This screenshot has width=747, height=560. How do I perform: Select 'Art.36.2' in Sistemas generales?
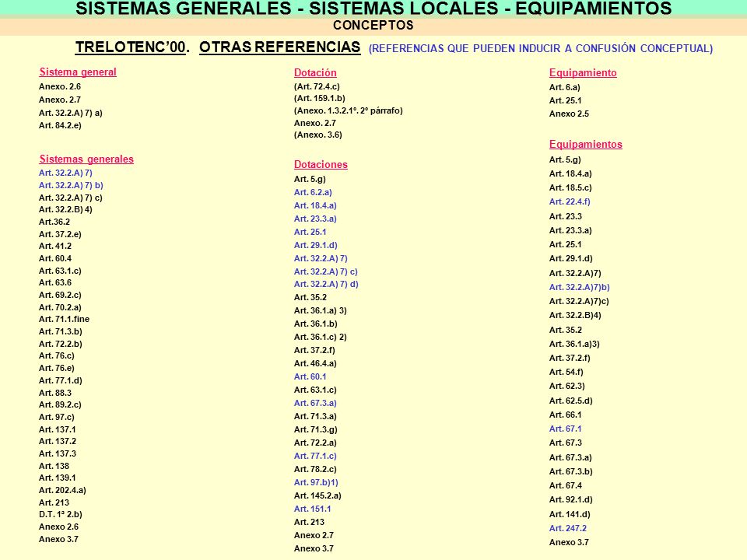pos(54,222)
